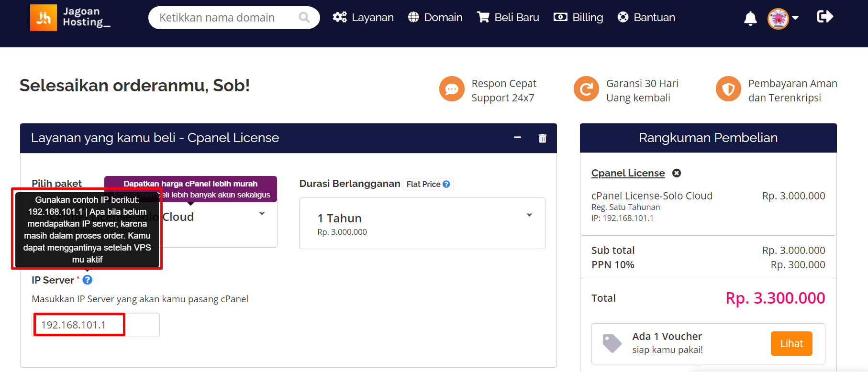Image resolution: width=868 pixels, height=372 pixels.
Task: Collapse the Cpanel License panel
Action: coord(517,138)
